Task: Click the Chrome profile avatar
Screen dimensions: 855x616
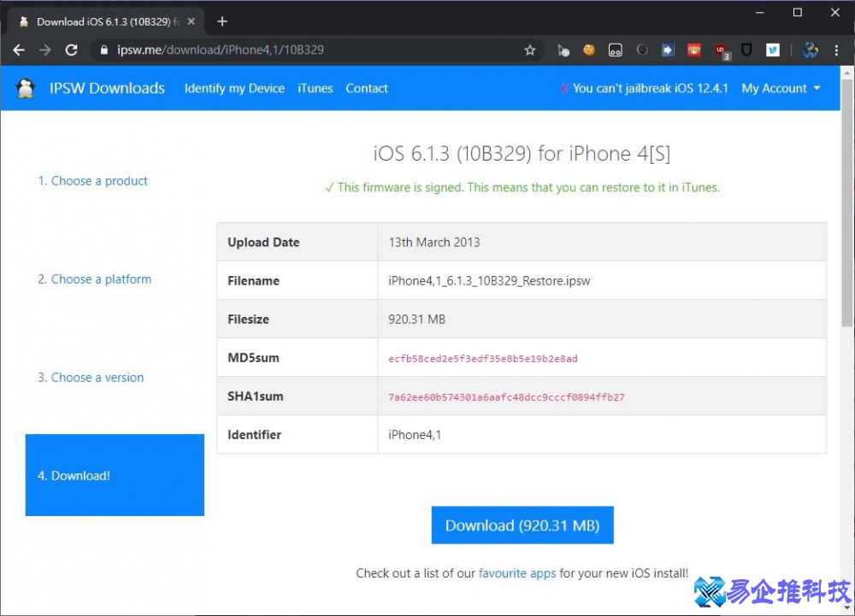Action: [x=811, y=50]
